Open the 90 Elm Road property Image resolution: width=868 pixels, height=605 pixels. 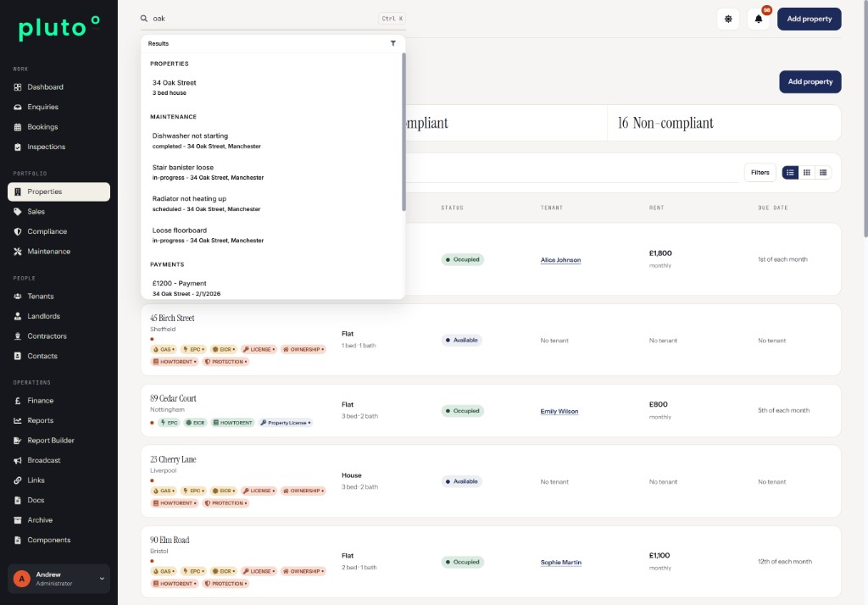[x=170, y=541]
